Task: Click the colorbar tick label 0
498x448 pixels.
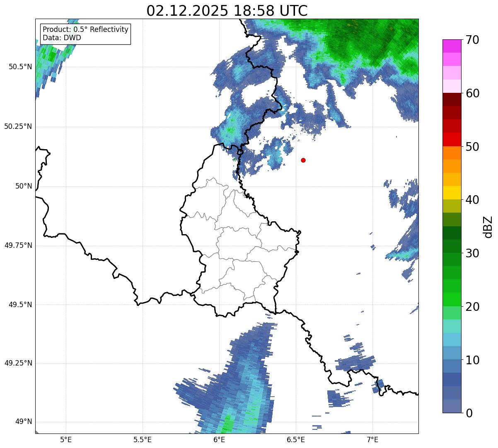Action: tap(469, 413)
